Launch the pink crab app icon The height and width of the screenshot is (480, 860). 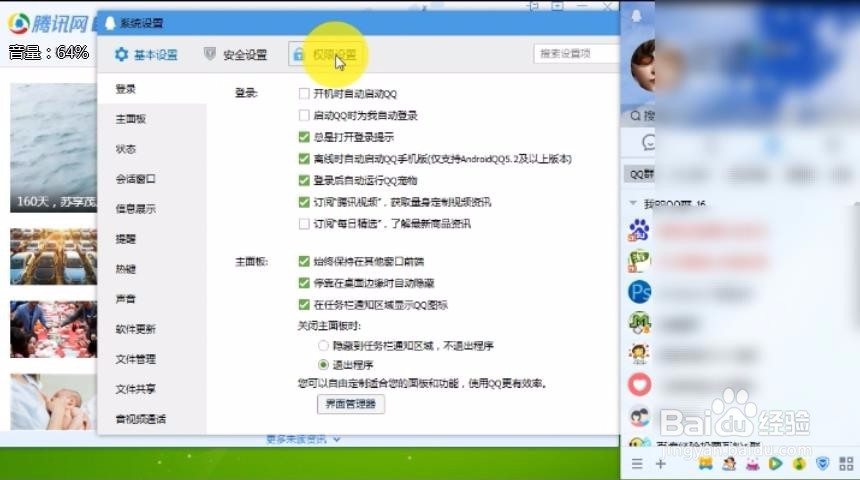click(x=752, y=464)
